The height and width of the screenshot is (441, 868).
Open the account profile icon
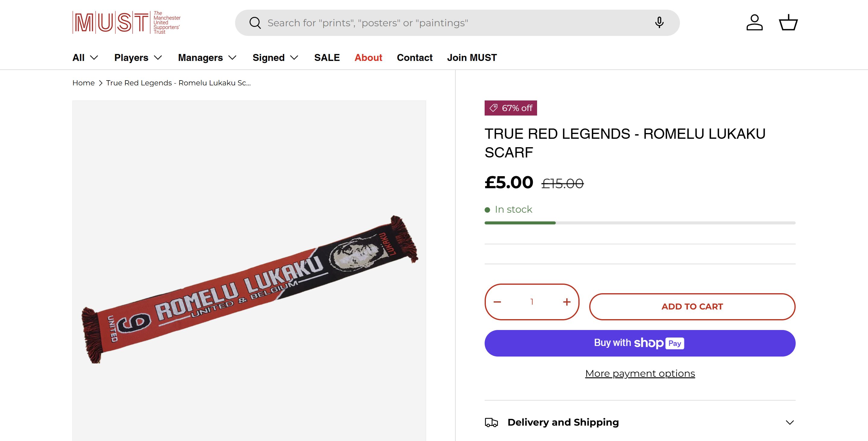pyautogui.click(x=754, y=23)
